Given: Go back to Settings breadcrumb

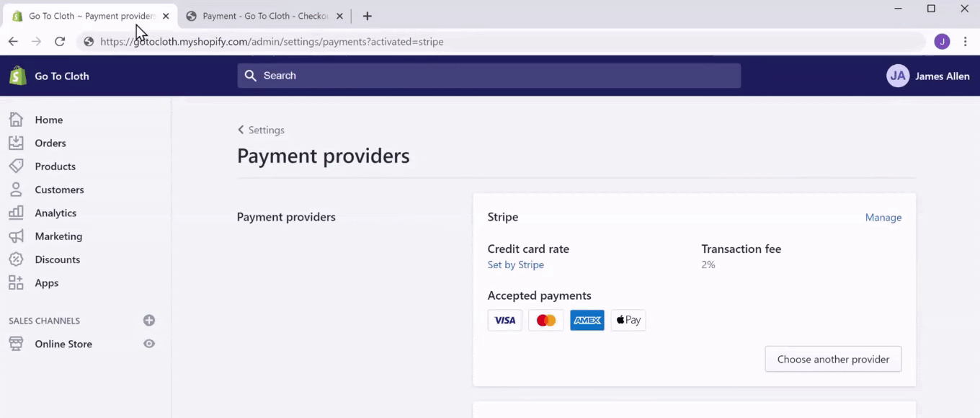Looking at the screenshot, I should pos(261,130).
